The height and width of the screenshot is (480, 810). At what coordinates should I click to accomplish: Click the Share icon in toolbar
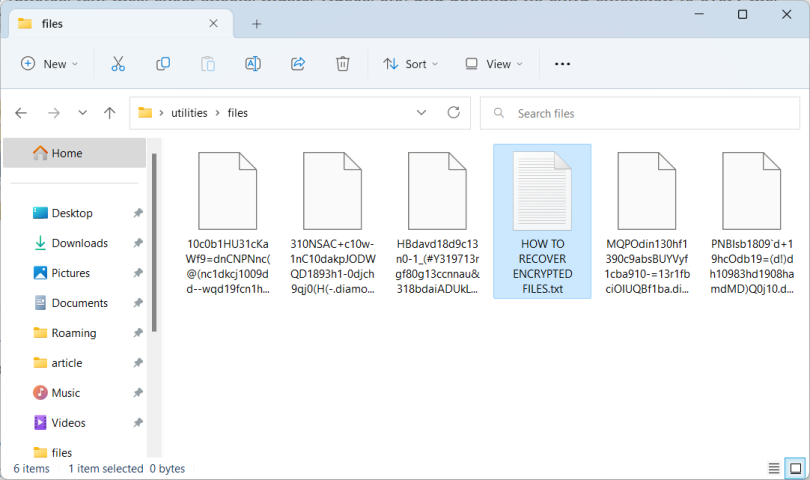tap(298, 64)
